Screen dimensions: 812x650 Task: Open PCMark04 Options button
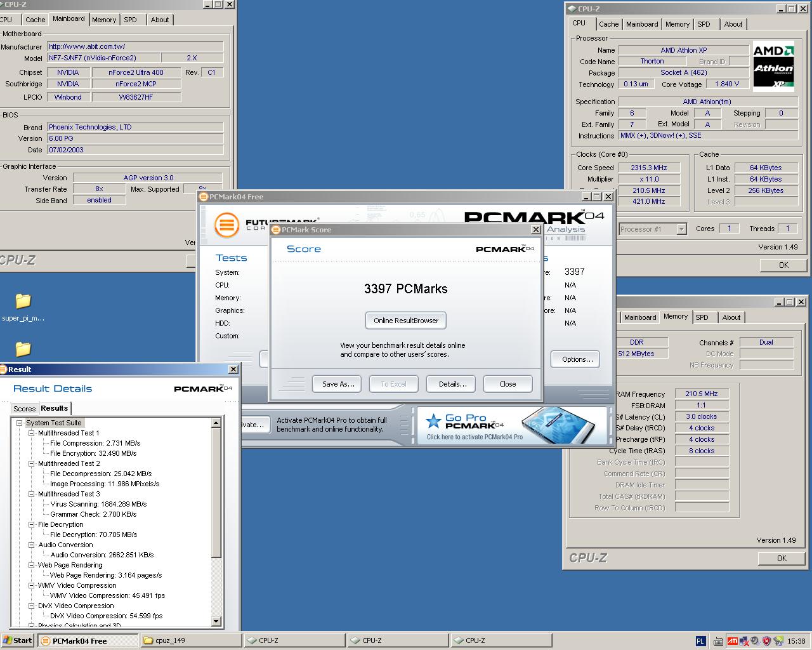tap(577, 359)
